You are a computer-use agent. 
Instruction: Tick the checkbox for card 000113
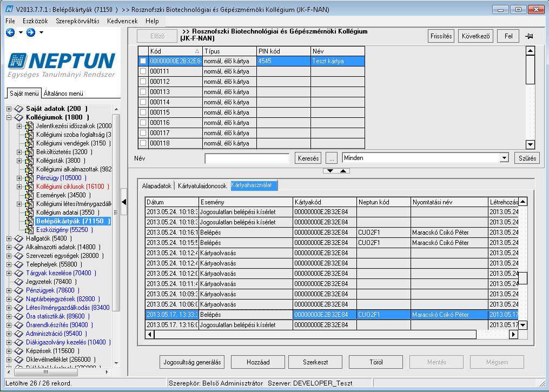pos(143,92)
